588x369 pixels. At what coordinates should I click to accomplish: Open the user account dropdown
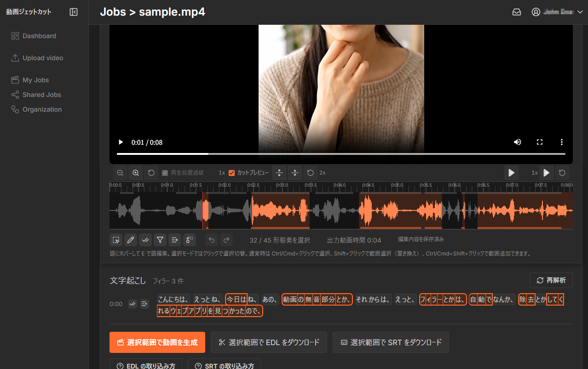tap(557, 12)
